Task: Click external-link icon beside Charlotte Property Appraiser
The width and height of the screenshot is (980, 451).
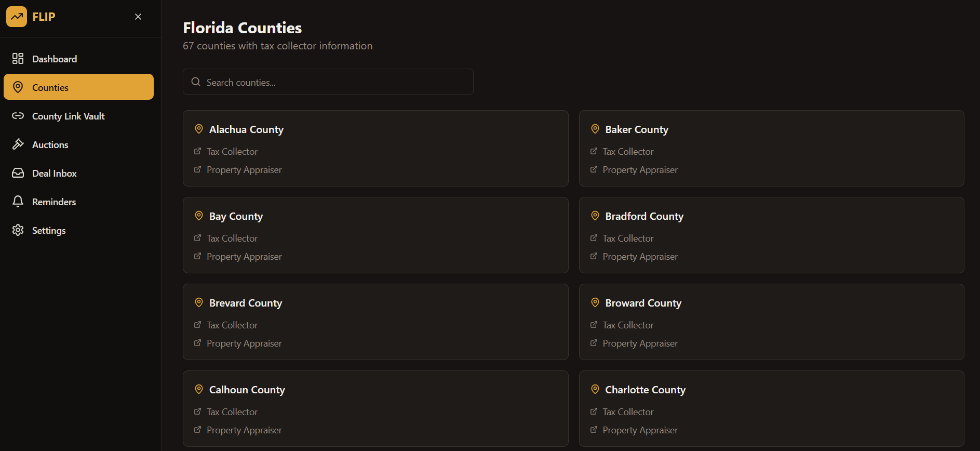Action: 594,430
